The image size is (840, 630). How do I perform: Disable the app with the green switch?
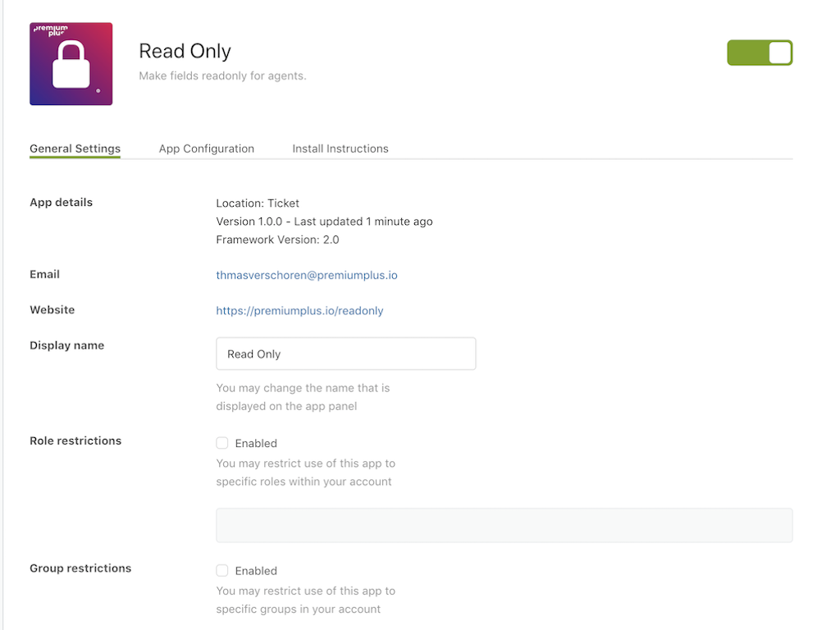coord(760,52)
